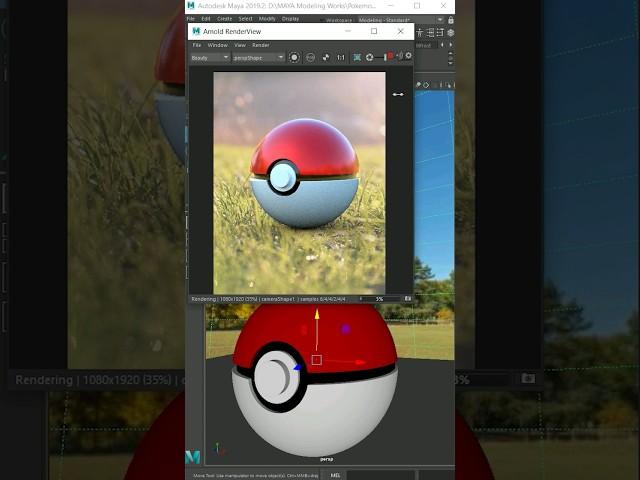The image size is (640, 480).
Task: Click the checkered alpha/exposure icon in RenderView
Action: pos(326,58)
